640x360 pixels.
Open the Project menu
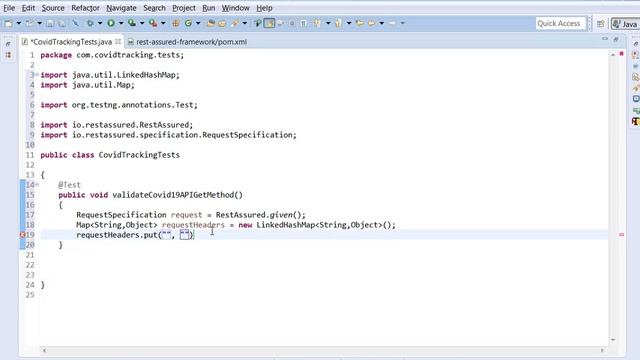184,8
